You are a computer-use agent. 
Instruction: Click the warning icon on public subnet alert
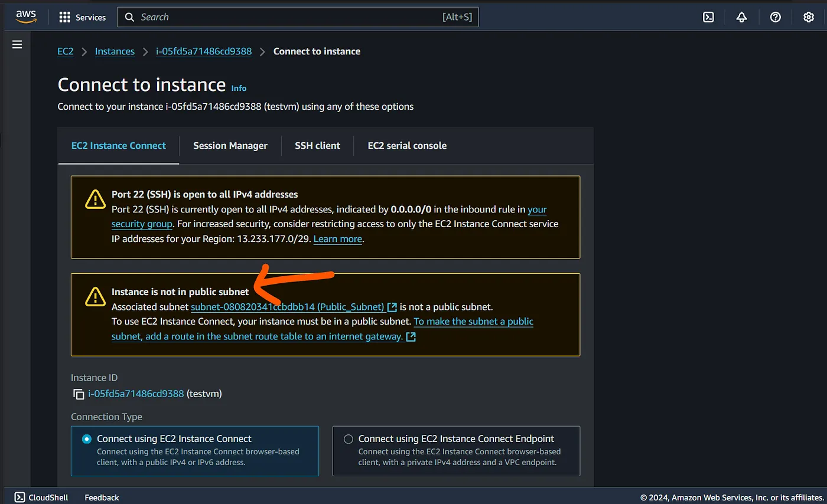click(95, 296)
